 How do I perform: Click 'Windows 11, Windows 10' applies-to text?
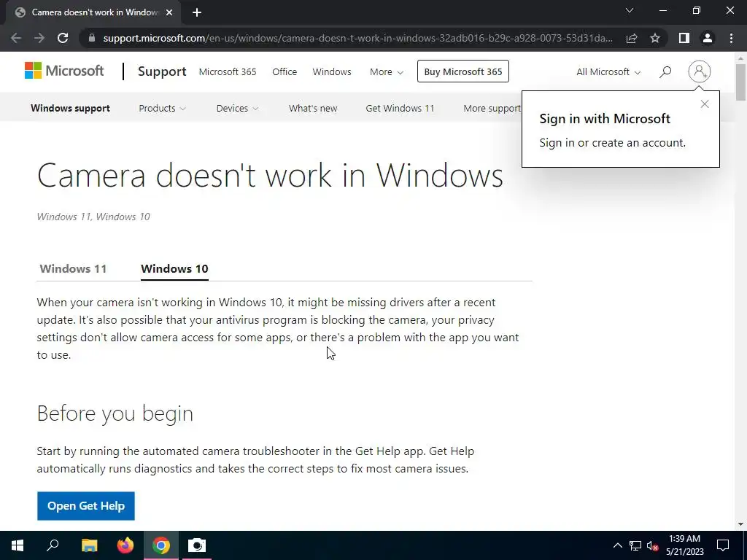pos(93,217)
